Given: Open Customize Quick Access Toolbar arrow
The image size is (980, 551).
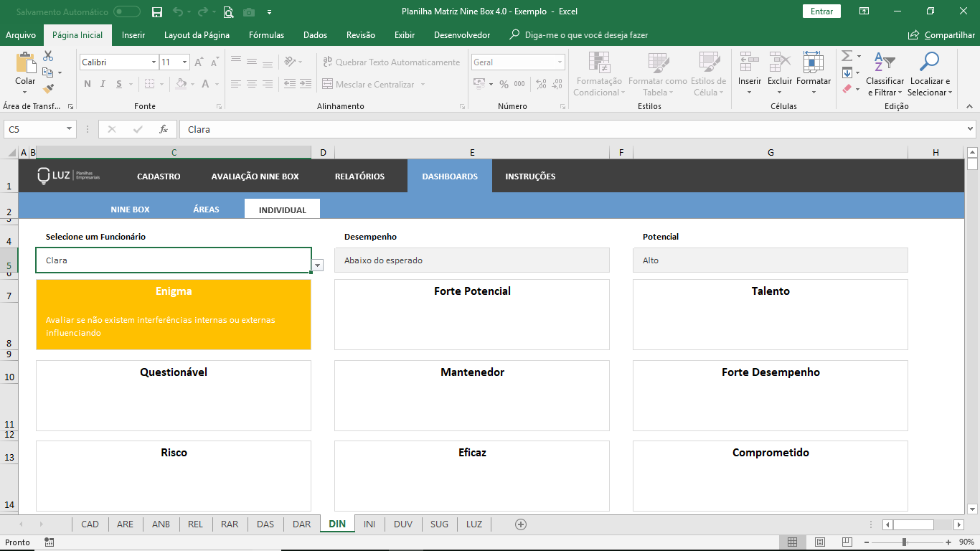Looking at the screenshot, I should 269,11.
